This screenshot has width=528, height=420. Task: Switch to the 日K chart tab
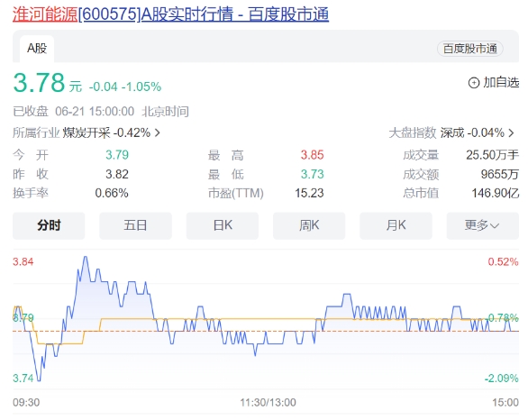223,225
